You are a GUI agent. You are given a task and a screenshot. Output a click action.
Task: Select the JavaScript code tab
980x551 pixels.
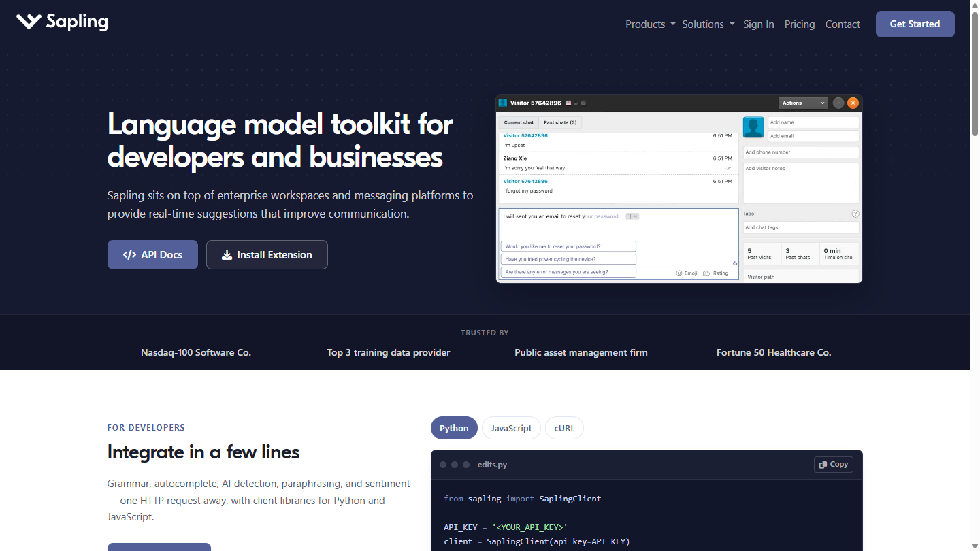511,428
